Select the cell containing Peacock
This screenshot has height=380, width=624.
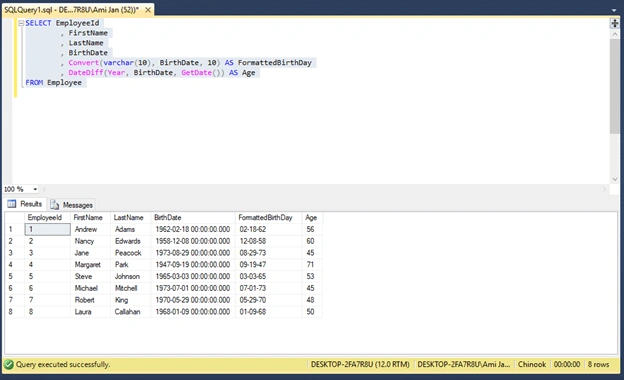[x=131, y=253]
